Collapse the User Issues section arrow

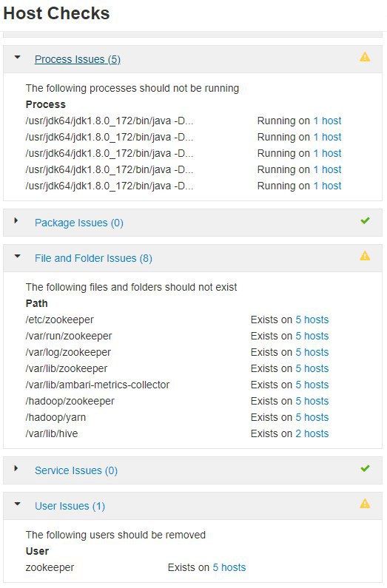coord(17,504)
